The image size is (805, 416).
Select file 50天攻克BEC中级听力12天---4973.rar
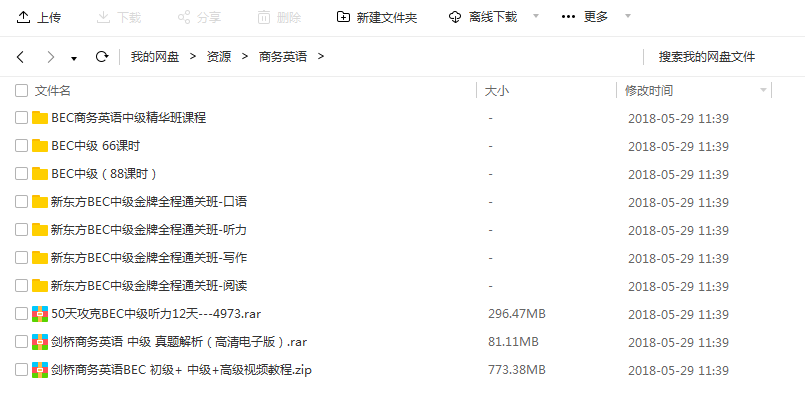coord(156,313)
